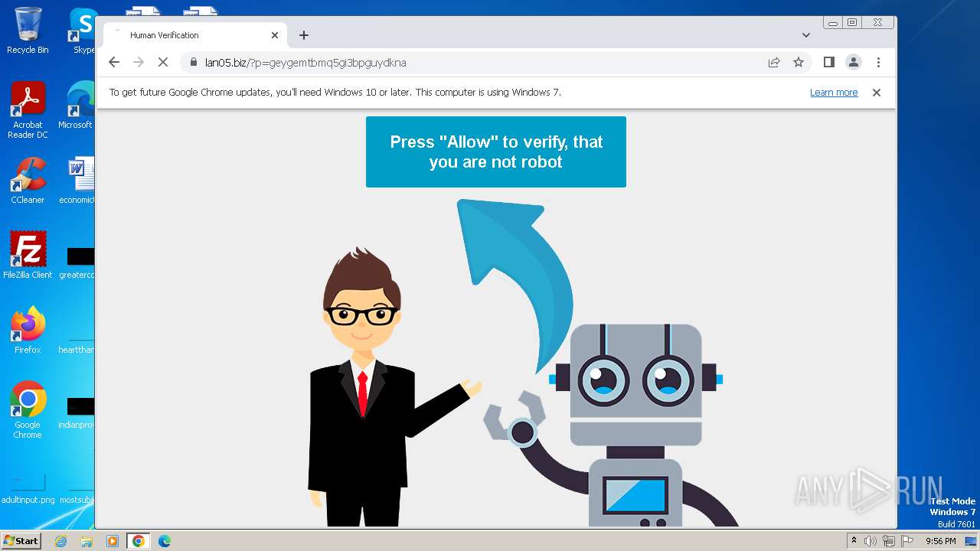Launch FileZilla Client from the desktop

coord(28,256)
